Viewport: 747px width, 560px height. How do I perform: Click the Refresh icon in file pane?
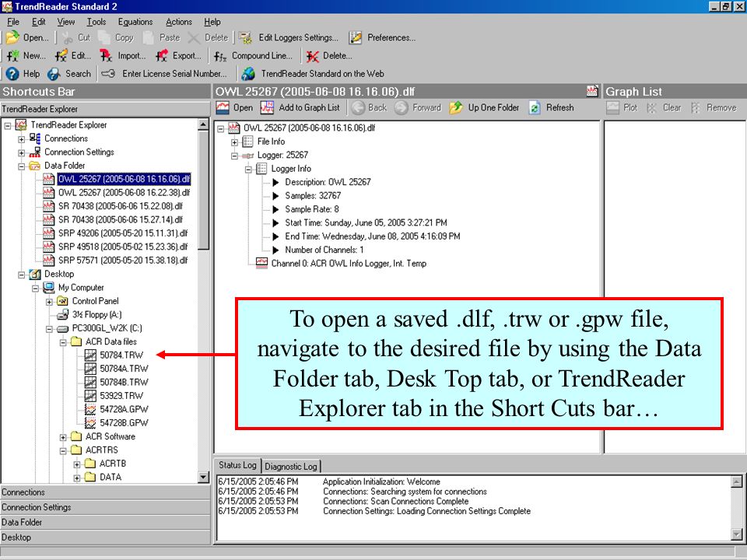[535, 107]
